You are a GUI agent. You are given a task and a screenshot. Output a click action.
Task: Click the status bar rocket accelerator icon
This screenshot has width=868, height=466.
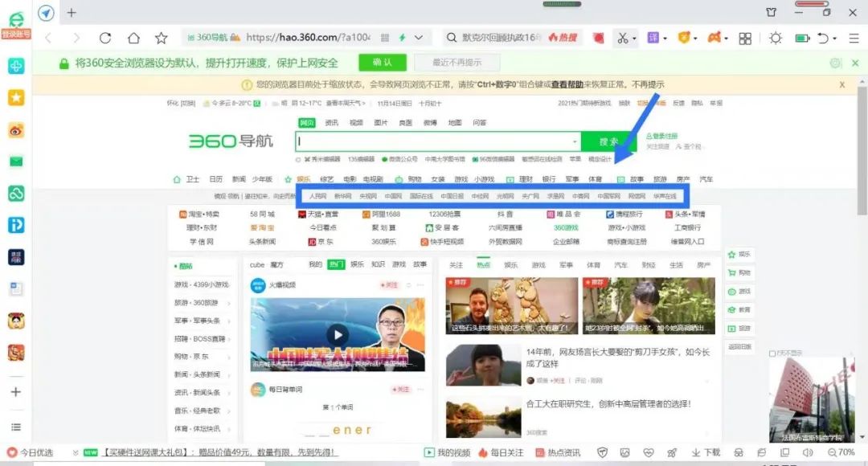[671, 452]
